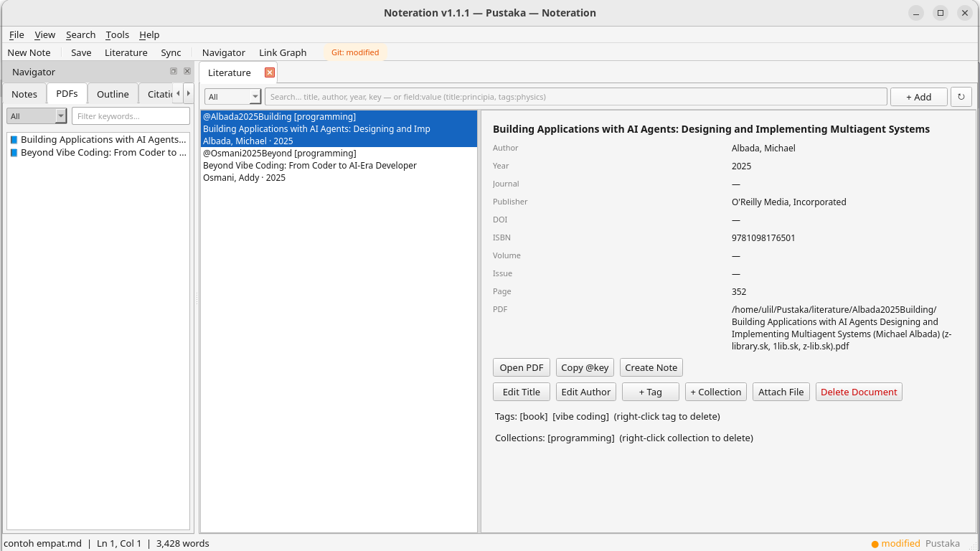Switch to the Notes tab
Screen dimensions: 980x551
24,94
